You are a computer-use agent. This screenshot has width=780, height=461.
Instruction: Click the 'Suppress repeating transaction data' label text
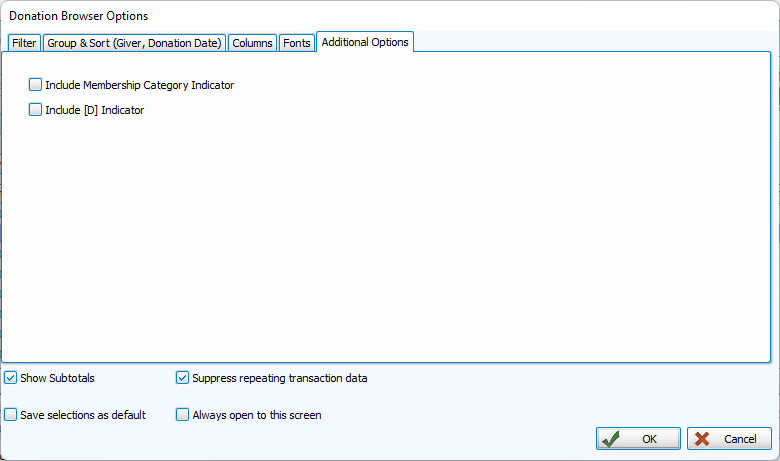click(x=279, y=378)
